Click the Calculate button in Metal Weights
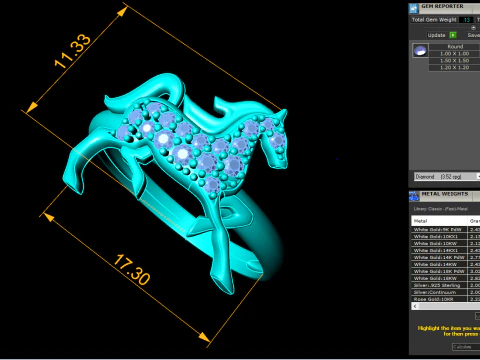This screenshot has width=480, height=360. click(x=466, y=347)
